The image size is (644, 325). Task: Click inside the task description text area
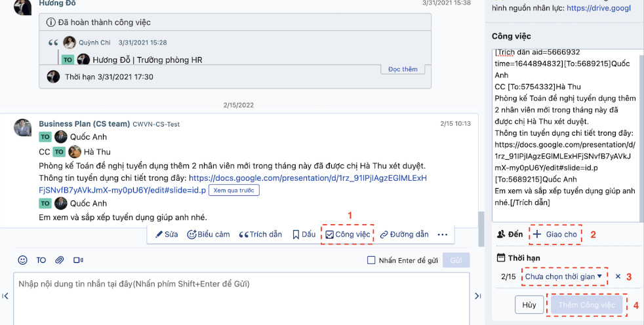click(565, 136)
